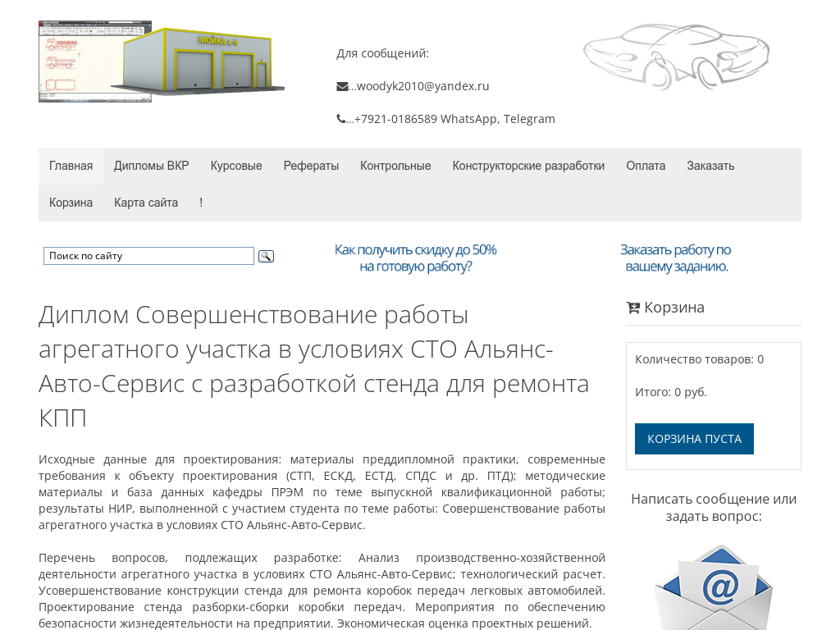Open the Дипломы ВКР menu item
This screenshot has width=840, height=630.
(x=152, y=166)
